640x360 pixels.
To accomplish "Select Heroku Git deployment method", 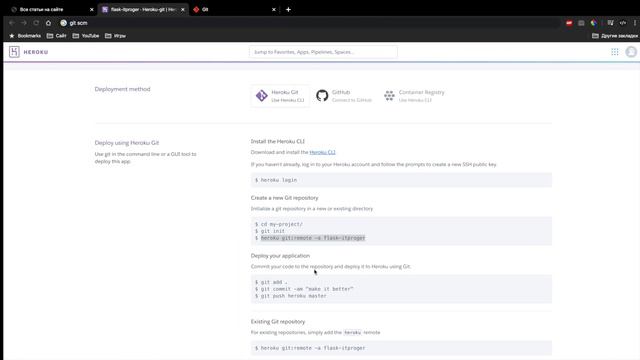I will click(280, 96).
